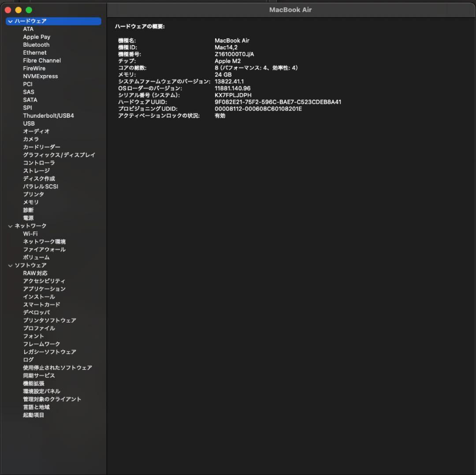View NVMExpress device details
The width and height of the screenshot is (476, 475).
click(41, 76)
